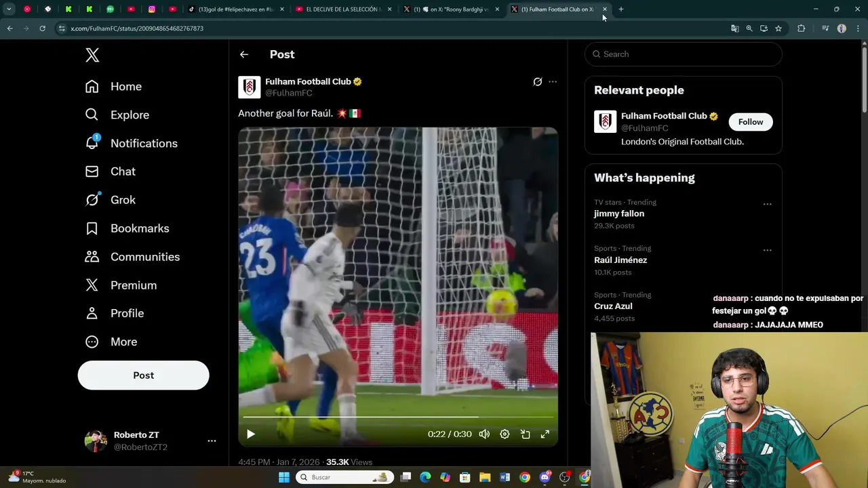Switch to the Roony Bardghji X tab
The height and width of the screenshot is (488, 868).
(452, 9)
